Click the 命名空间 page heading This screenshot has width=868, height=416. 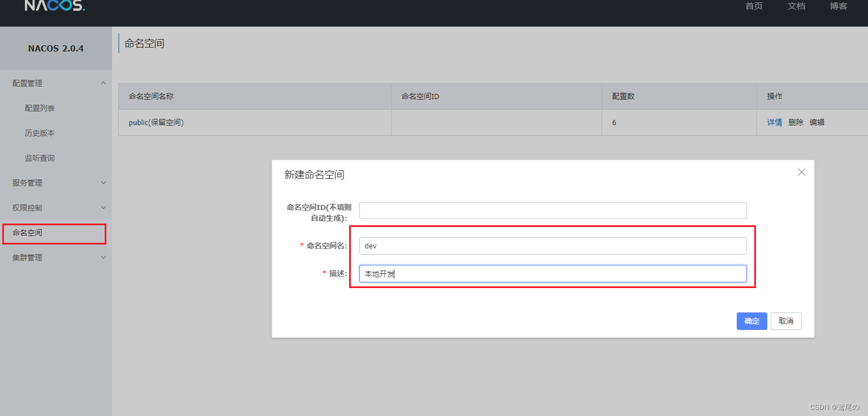tap(144, 44)
